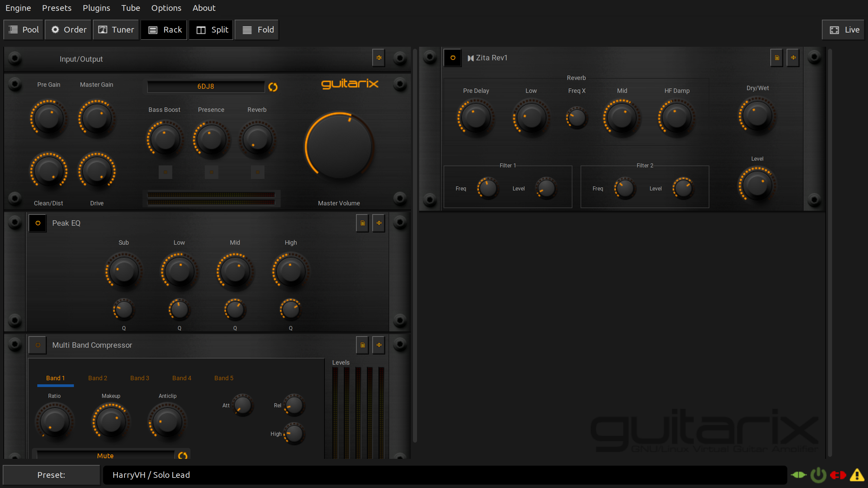868x488 pixels.
Task: Open the 6DJ8 tube selector
Action: tap(206, 86)
